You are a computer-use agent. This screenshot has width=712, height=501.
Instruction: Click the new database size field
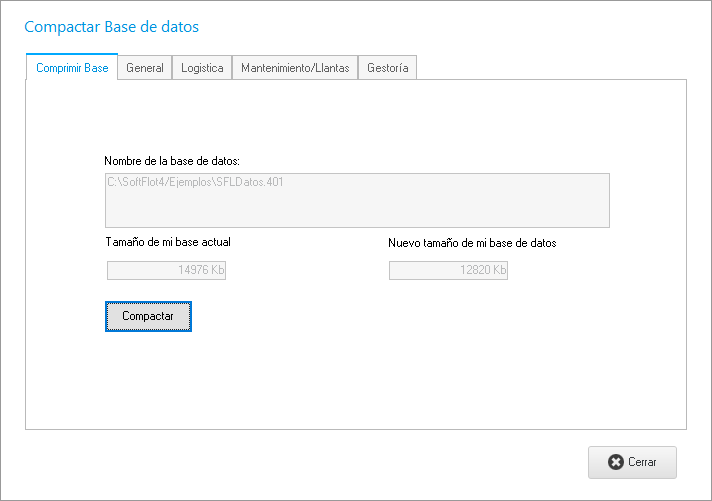[x=448, y=270]
